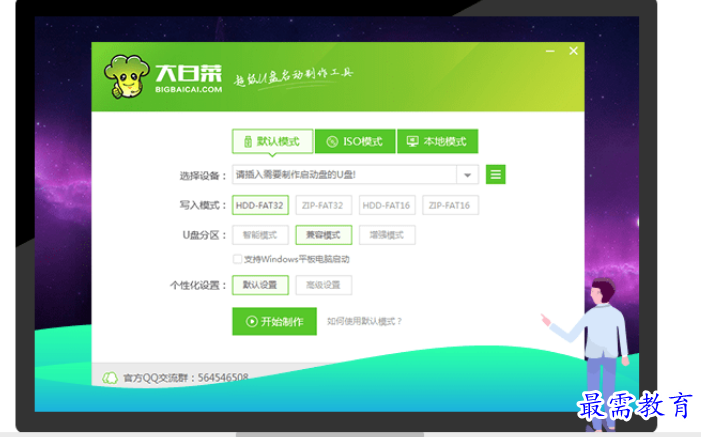Click the green hamburger menu icon beside device selector
Image resolution: width=701 pixels, height=437 pixels.
[x=495, y=174]
